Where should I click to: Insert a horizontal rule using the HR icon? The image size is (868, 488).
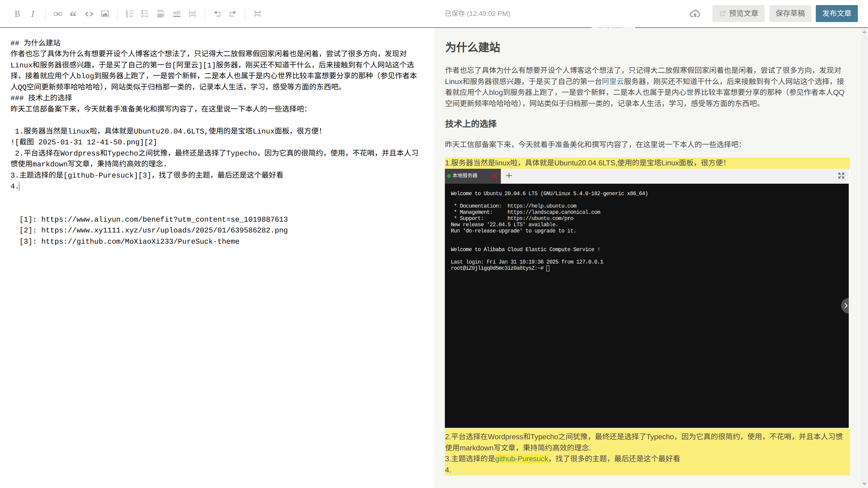pyautogui.click(x=177, y=14)
